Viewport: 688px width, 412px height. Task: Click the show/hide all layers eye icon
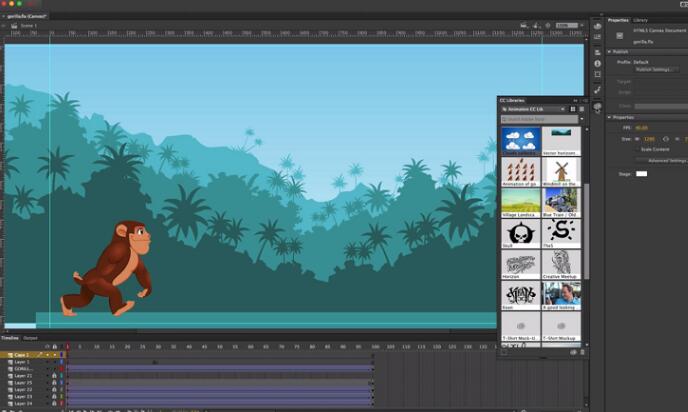pos(47,347)
